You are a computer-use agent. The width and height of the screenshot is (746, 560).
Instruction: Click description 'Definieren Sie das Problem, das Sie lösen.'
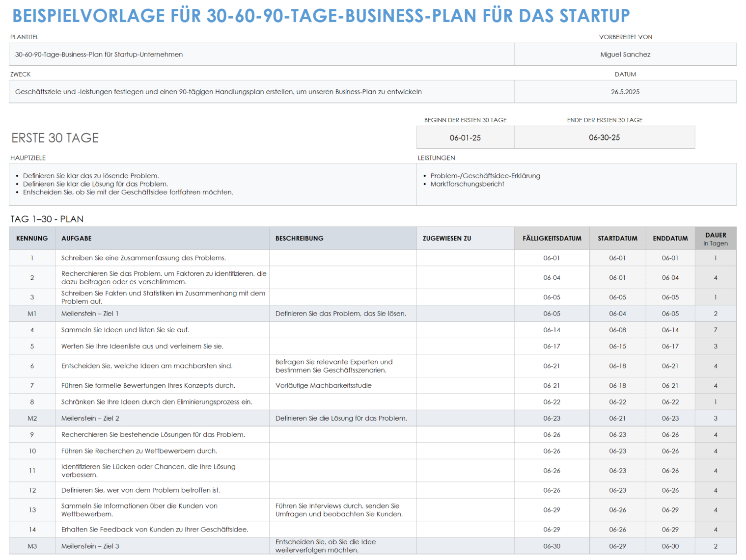pos(343,313)
